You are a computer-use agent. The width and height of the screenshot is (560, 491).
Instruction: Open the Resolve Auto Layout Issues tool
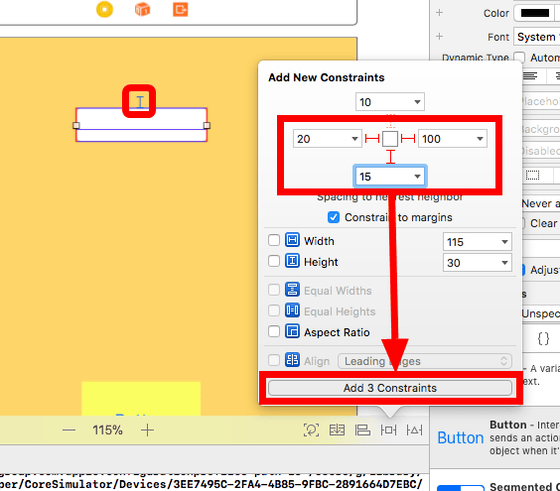pyautogui.click(x=414, y=430)
